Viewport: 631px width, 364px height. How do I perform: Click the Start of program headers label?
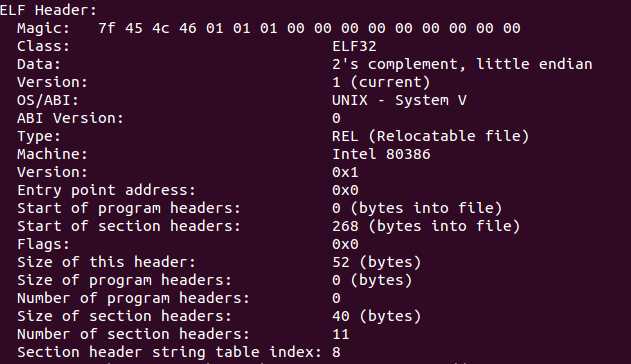point(129,208)
